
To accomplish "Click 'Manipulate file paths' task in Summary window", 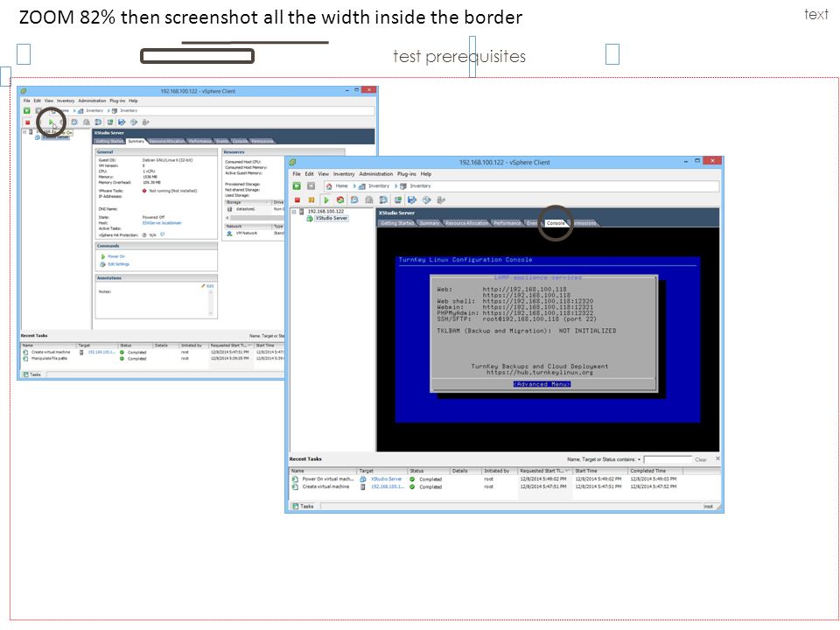I will (49, 359).
